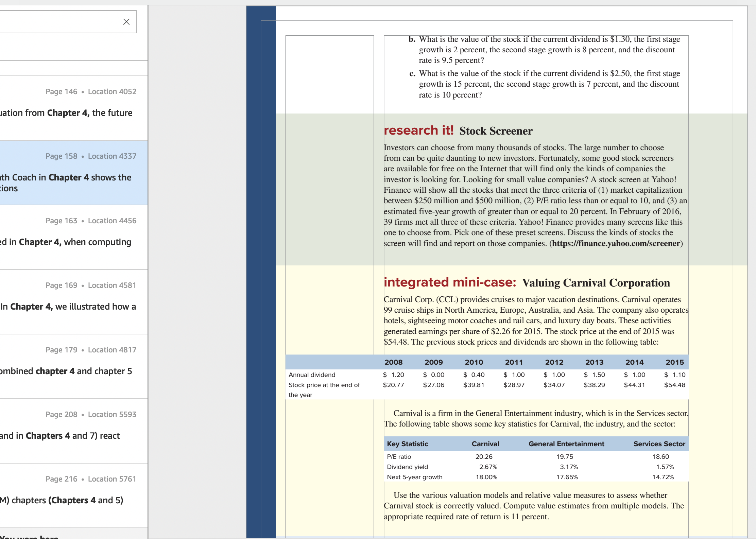Image resolution: width=756 pixels, height=539 pixels.
Task: Clear the search box with the X icon
Action: point(126,22)
